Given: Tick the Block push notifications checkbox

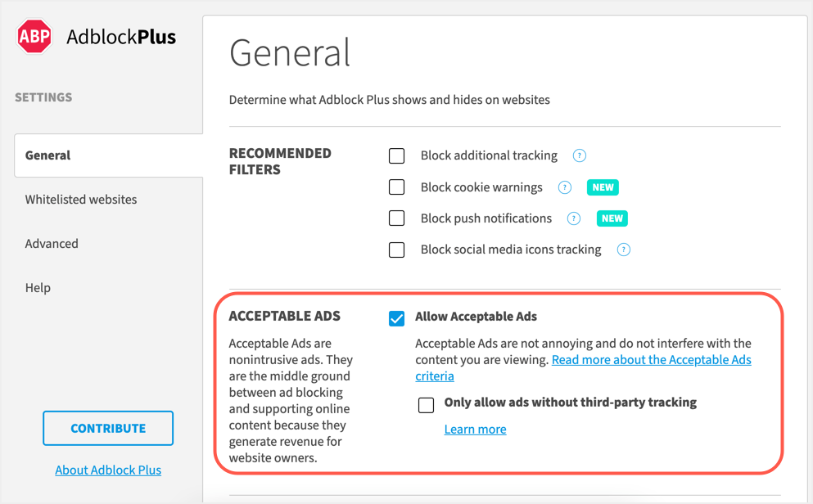Looking at the screenshot, I should [x=397, y=218].
